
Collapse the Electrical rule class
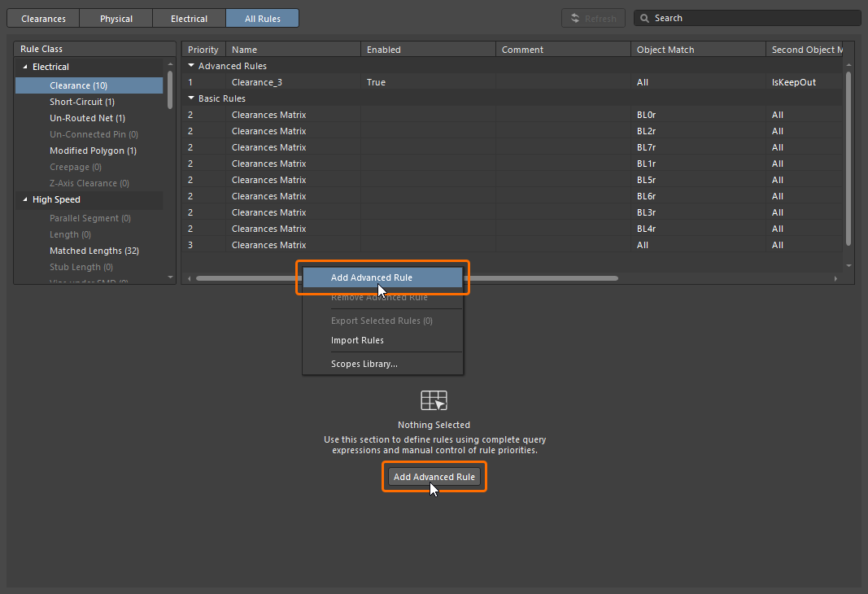click(25, 67)
